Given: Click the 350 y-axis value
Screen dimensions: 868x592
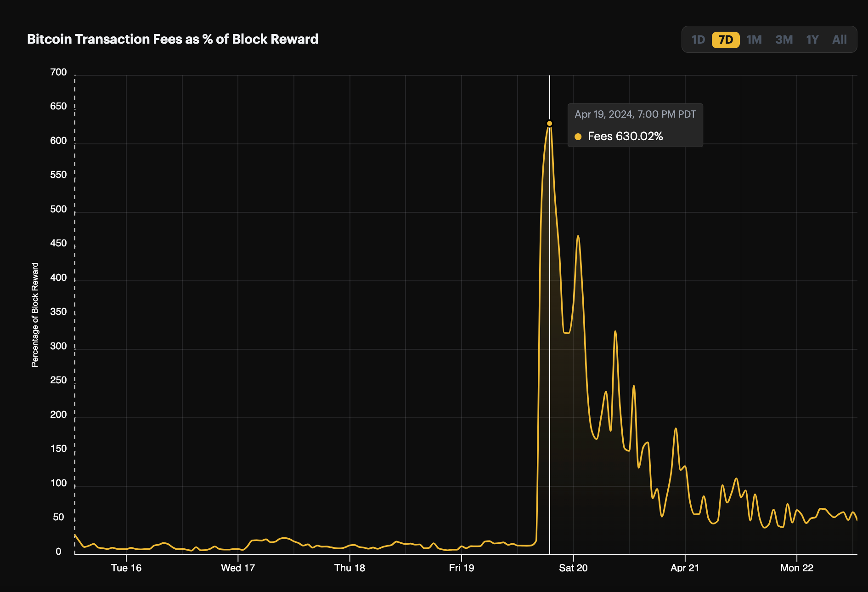Looking at the screenshot, I should coord(58,312).
